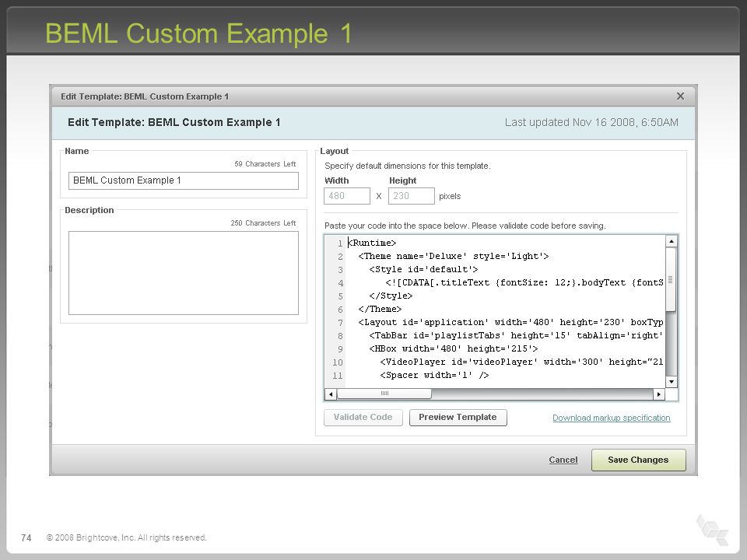Close the Edit Template dialog
This screenshot has width=747, height=560.
click(680, 96)
